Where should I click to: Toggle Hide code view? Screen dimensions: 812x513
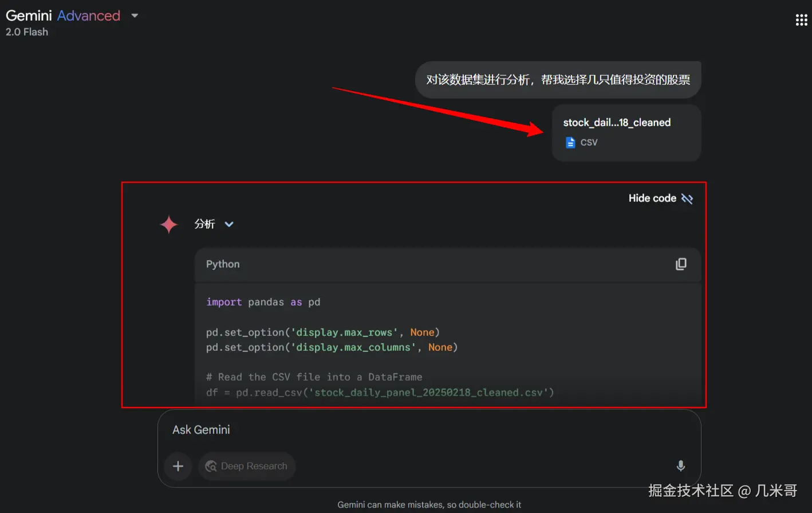[660, 198]
